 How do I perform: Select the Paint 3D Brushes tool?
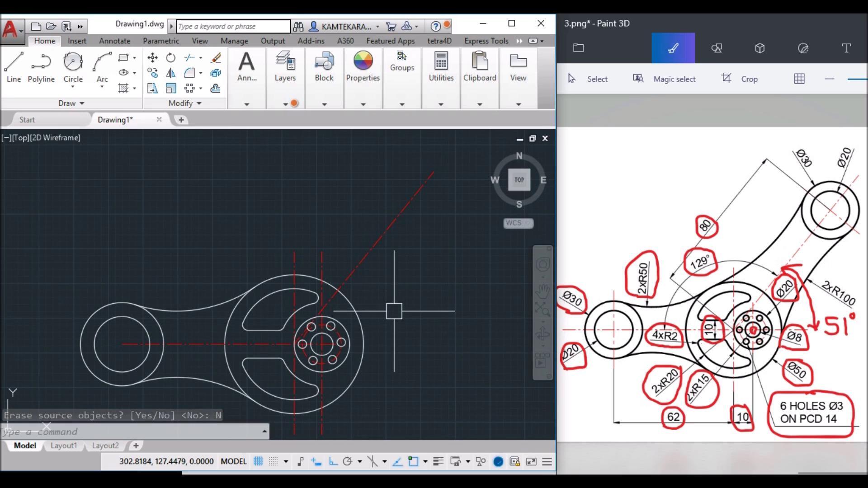pyautogui.click(x=673, y=48)
